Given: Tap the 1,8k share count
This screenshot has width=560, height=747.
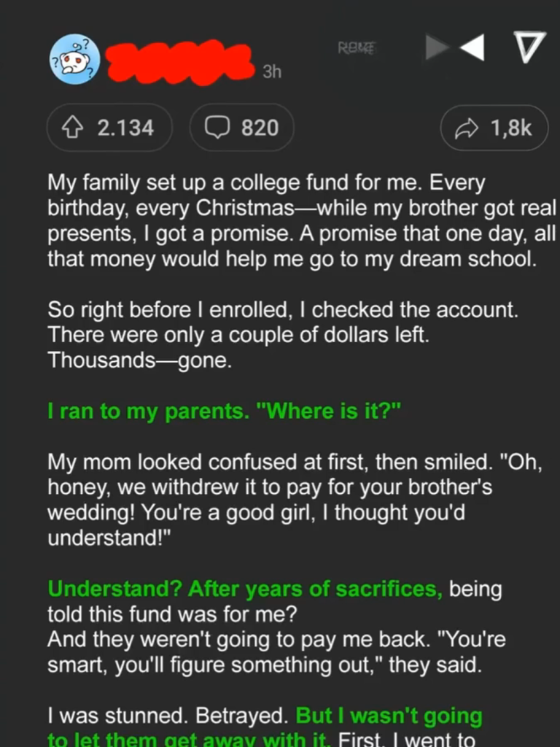Looking at the screenshot, I should pyautogui.click(x=511, y=128).
